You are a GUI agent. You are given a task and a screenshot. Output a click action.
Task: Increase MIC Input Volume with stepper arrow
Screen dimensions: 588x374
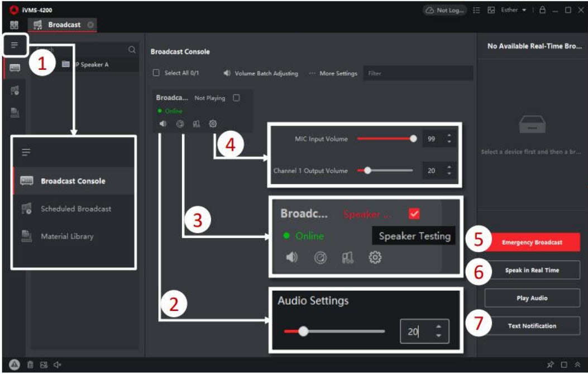pos(449,136)
